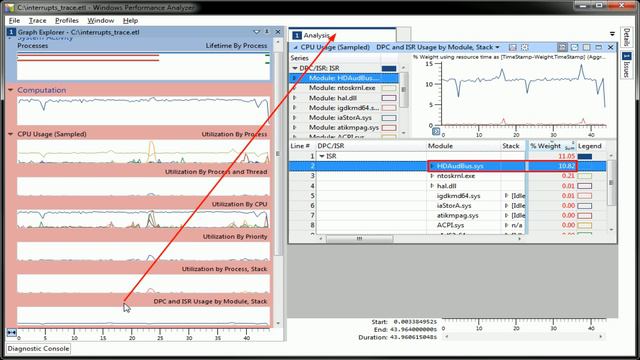Image resolution: width=640 pixels, height=360 pixels.
Task: Expand the Module: atikmpag.sys series item
Action: [x=295, y=127]
